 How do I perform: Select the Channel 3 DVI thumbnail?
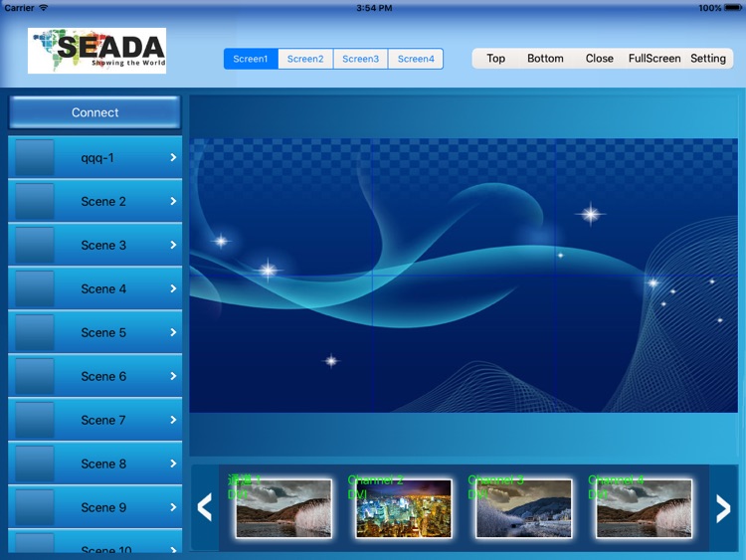[524, 508]
